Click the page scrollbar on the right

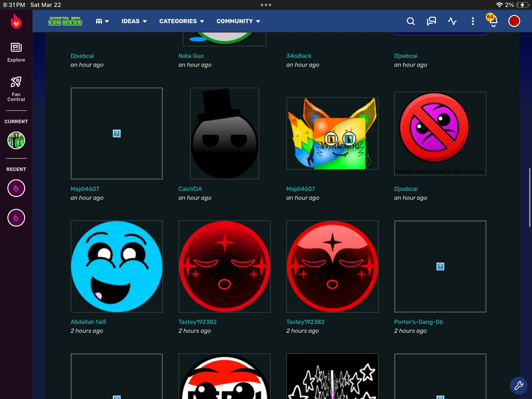click(529, 197)
